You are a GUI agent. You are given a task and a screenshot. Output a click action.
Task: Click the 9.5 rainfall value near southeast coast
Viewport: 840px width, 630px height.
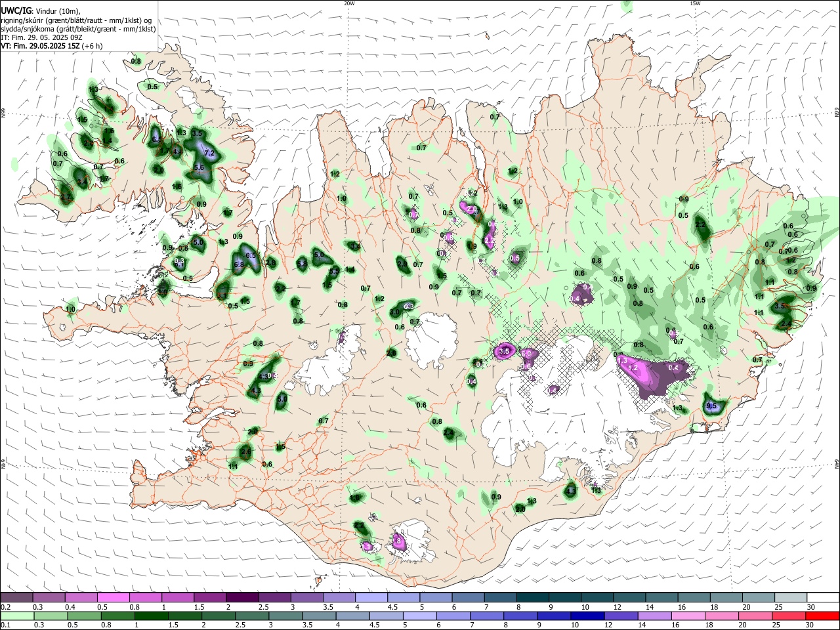click(711, 406)
